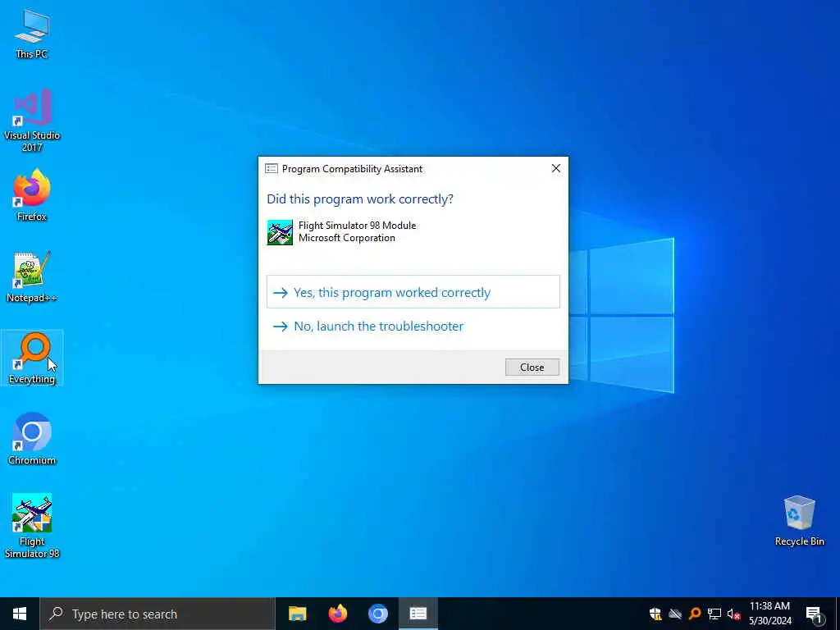Select Flight Simulator 98 desktop shortcut
This screenshot has width=840, height=630.
pos(32,526)
